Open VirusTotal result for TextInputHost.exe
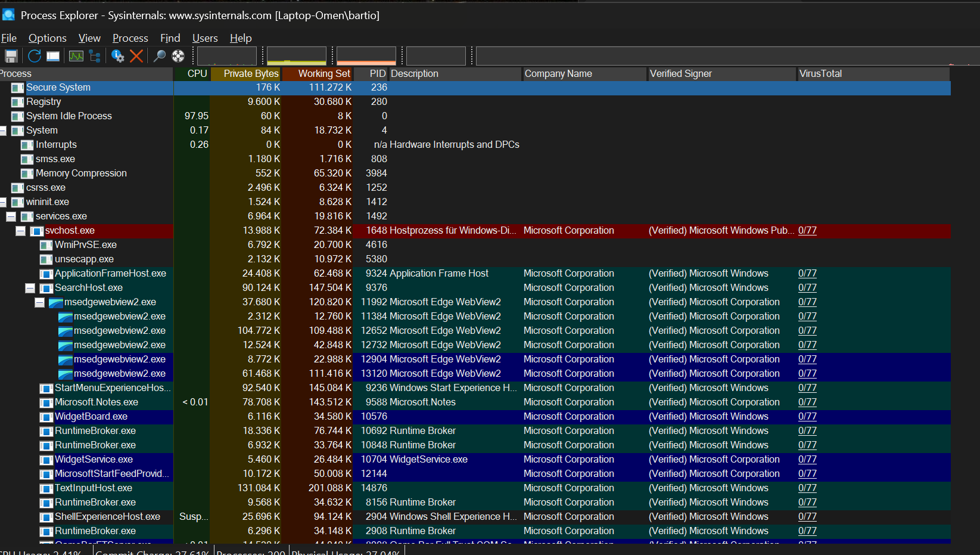This screenshot has height=555, width=980. coord(807,488)
